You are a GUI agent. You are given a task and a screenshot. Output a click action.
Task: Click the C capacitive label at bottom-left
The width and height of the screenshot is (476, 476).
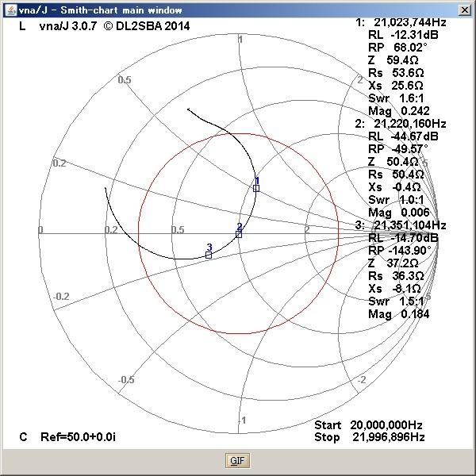pos(23,437)
